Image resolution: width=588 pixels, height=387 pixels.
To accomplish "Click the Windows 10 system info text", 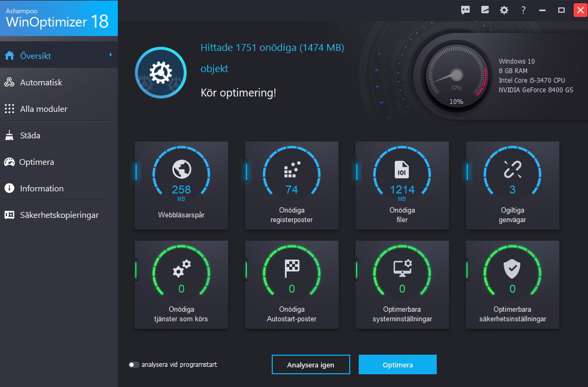I will click(516, 61).
